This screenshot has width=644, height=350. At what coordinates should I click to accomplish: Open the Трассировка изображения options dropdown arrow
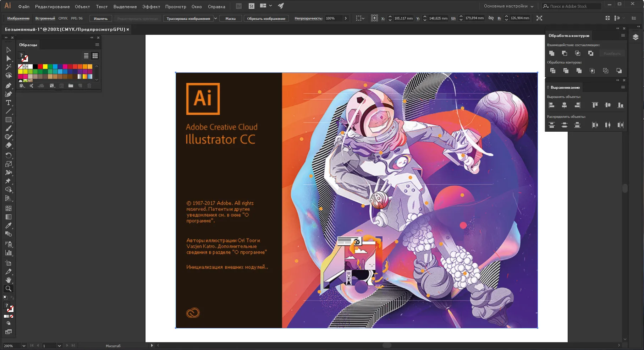tap(215, 18)
